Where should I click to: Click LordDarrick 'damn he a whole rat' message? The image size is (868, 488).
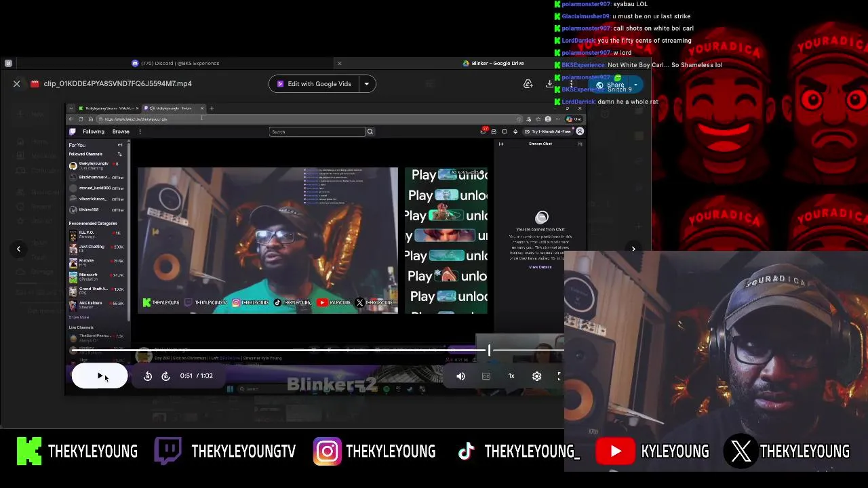click(606, 102)
